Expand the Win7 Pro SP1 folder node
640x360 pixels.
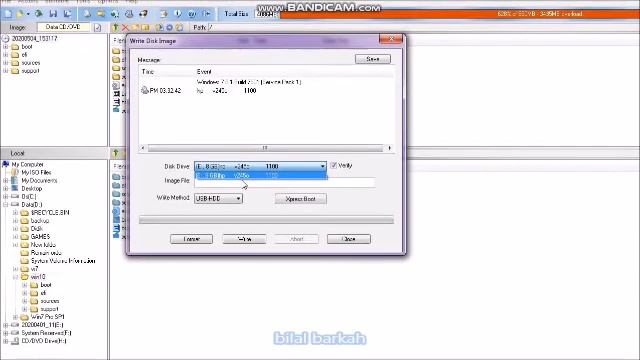(x=15, y=317)
